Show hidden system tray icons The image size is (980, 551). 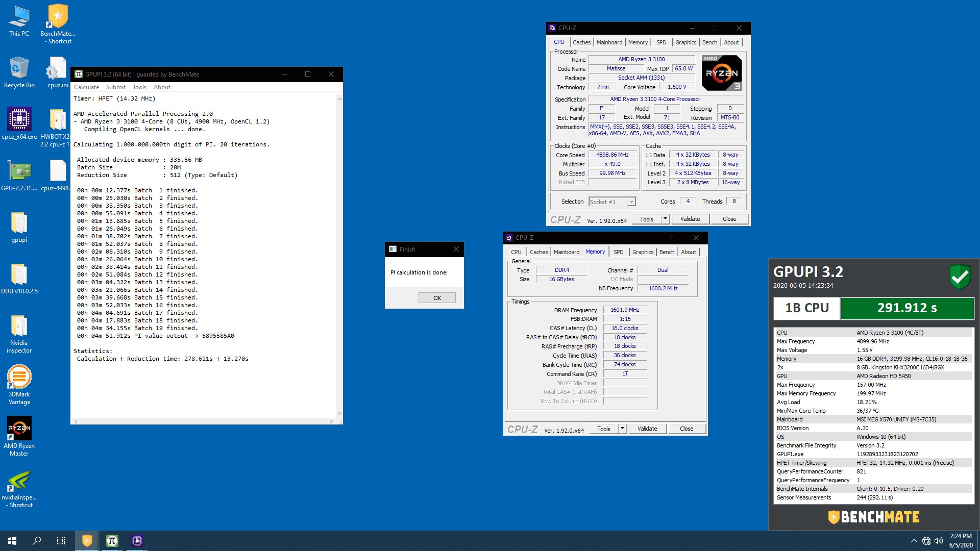914,541
